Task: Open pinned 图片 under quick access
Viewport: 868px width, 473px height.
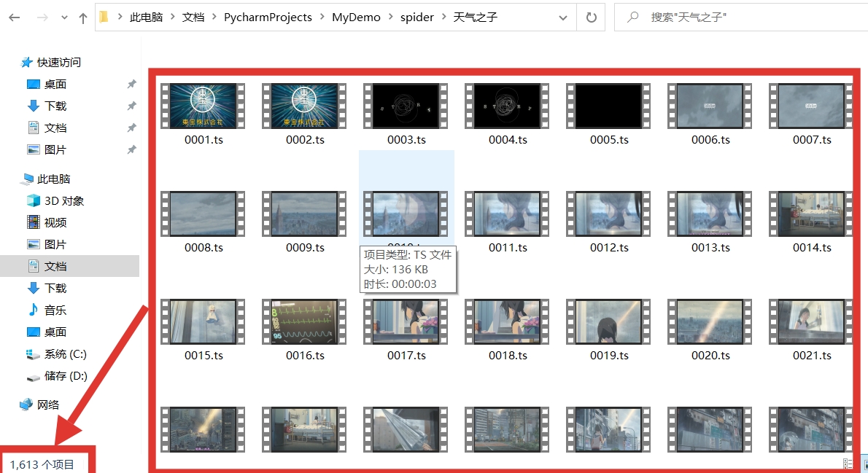Action: click(x=55, y=150)
